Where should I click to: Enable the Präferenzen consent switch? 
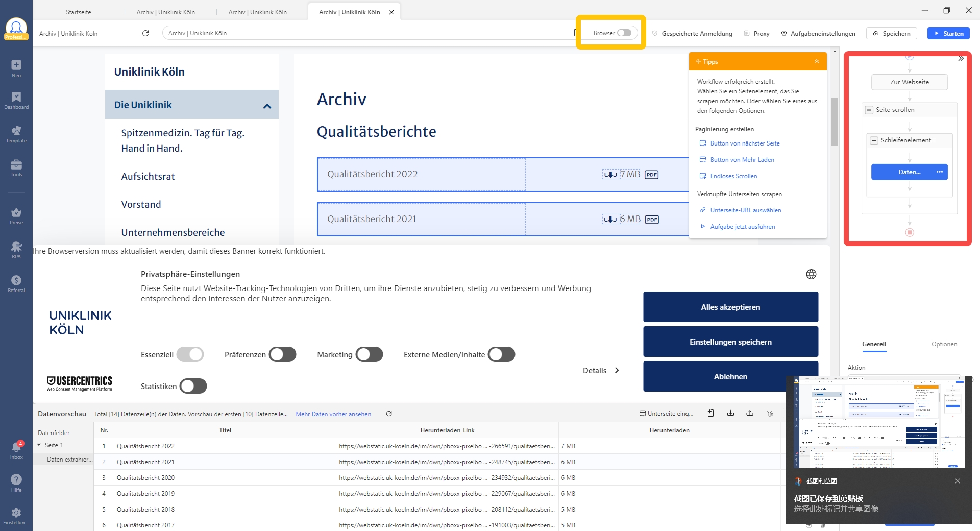[x=283, y=354]
